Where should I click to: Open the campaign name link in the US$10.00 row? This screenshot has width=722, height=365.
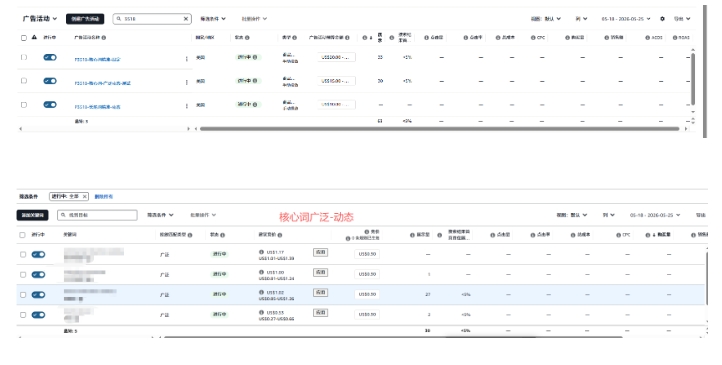98,107
